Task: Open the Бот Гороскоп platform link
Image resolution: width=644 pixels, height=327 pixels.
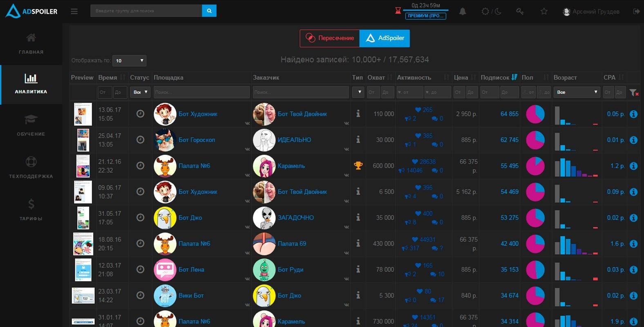Action: [197, 140]
